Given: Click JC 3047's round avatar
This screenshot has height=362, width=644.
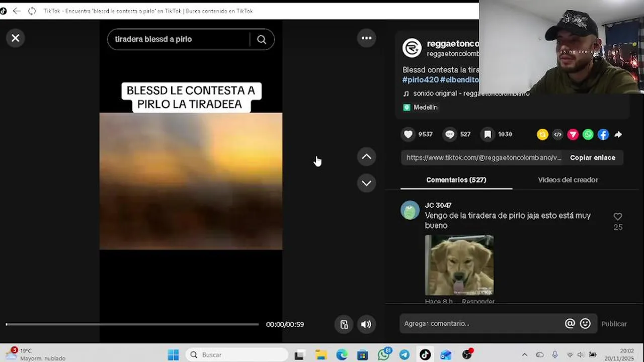Looking at the screenshot, I should click(410, 210).
